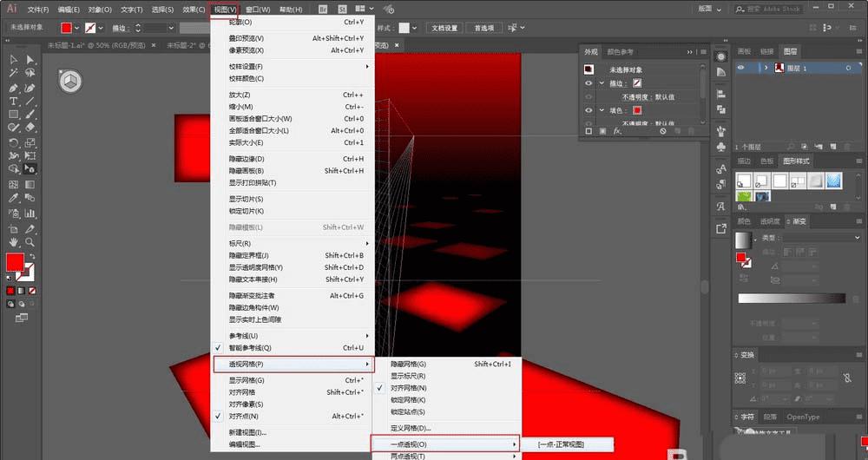868x460 pixels.
Task: Open Adobe Stock from the St icon
Action: click(343, 9)
